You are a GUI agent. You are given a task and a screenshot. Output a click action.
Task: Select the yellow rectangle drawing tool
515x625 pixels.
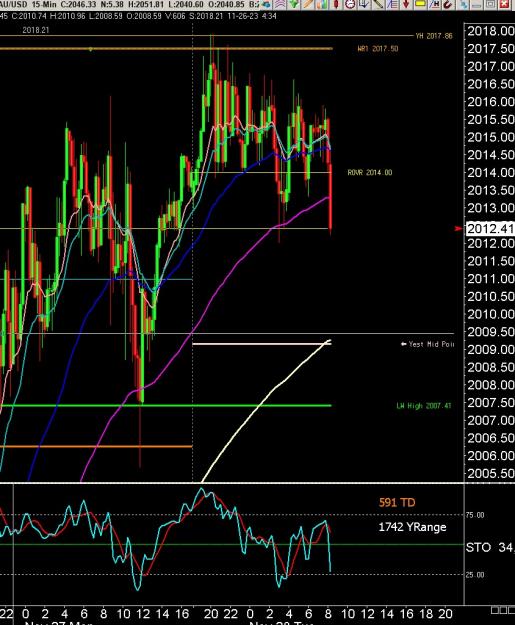point(420,4)
